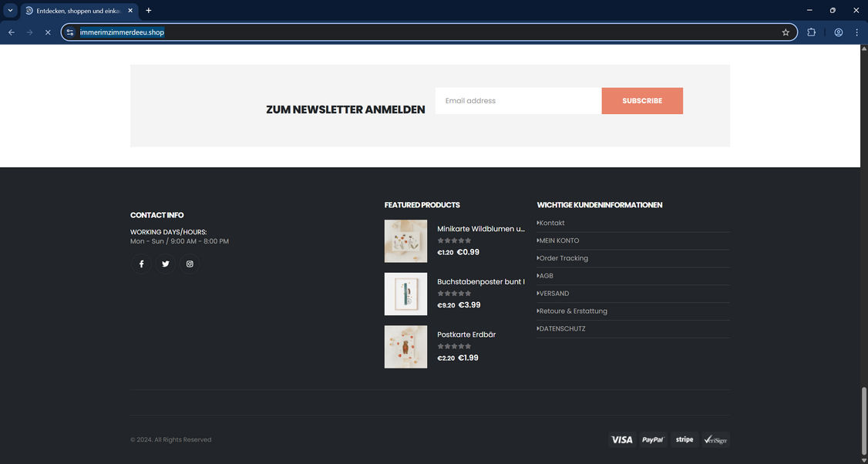Open the Minikarte Wildblumen product title

[481, 229]
